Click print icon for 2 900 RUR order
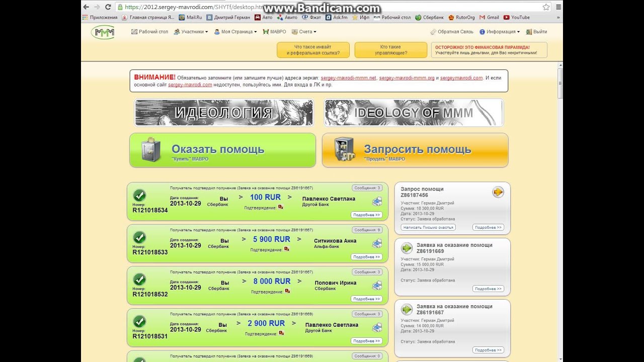644x362 pixels. pos(377,328)
